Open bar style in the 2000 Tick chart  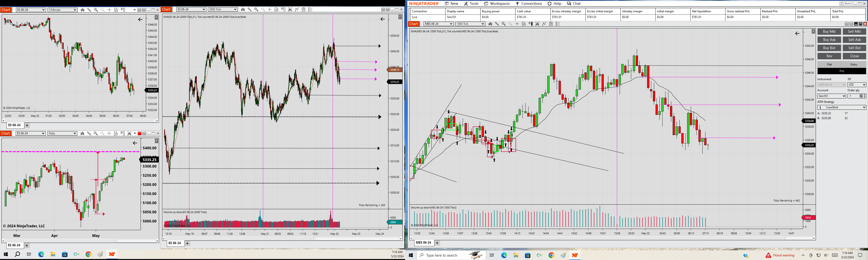coord(243,9)
